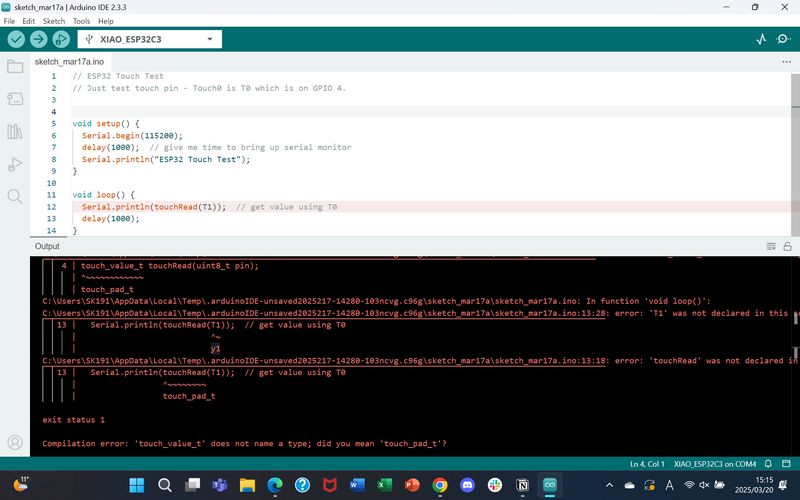Toggle the bottom panel icon in the status bar
Viewport: 800px width, 500px height.
(786, 464)
